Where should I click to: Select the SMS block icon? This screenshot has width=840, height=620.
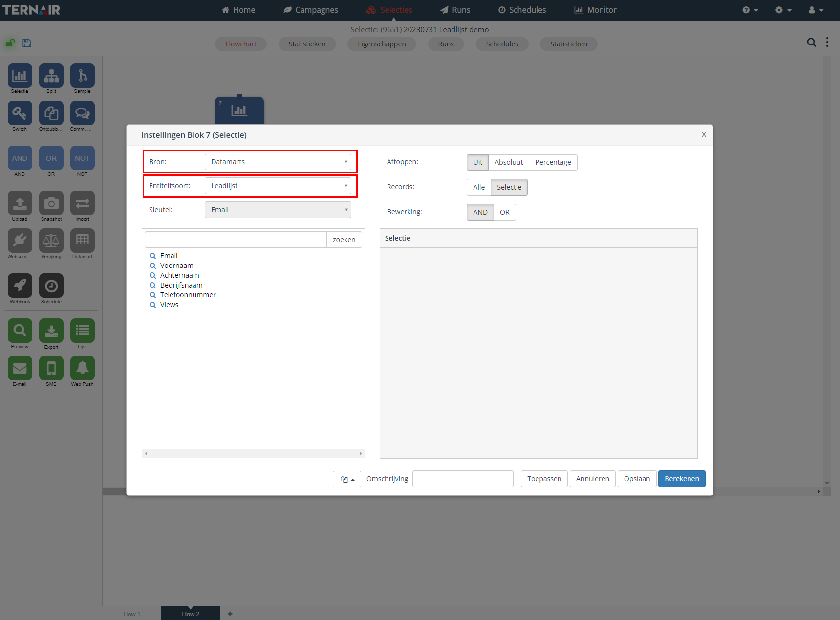pyautogui.click(x=51, y=368)
